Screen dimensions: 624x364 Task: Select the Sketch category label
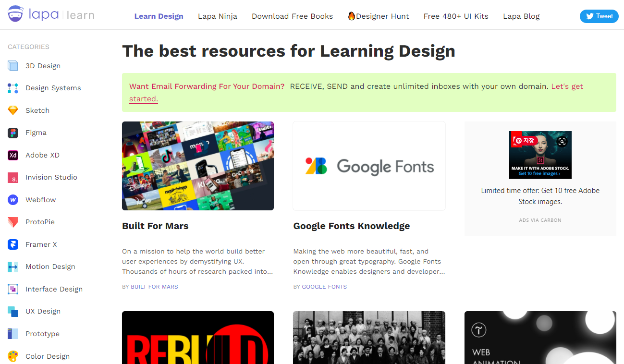37,110
